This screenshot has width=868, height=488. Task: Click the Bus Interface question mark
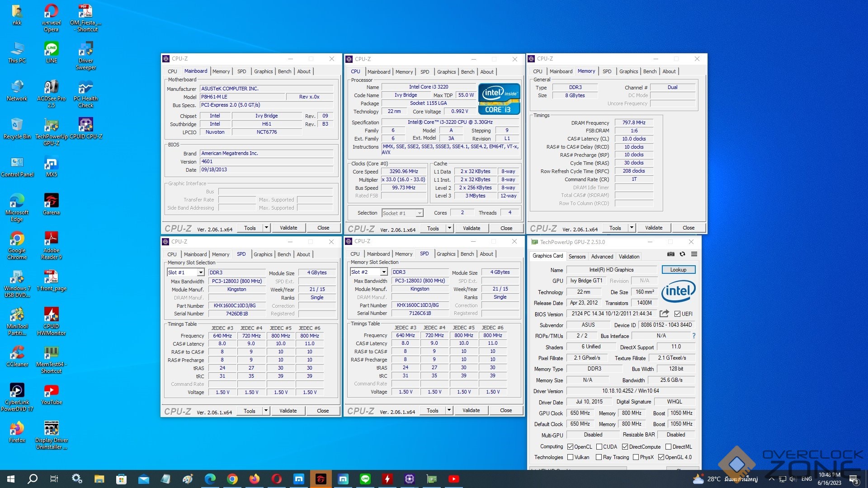693,336
